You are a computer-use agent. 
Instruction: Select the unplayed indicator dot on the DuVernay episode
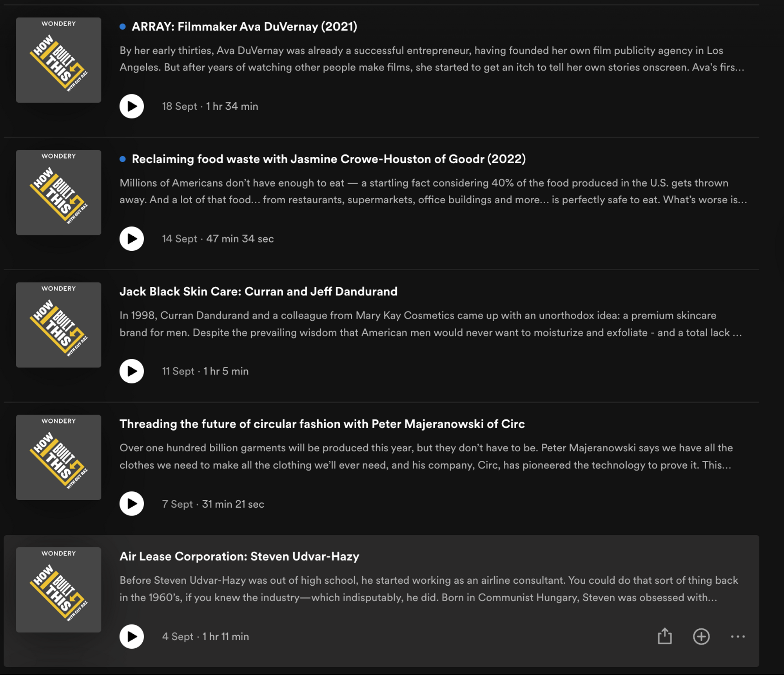122,27
